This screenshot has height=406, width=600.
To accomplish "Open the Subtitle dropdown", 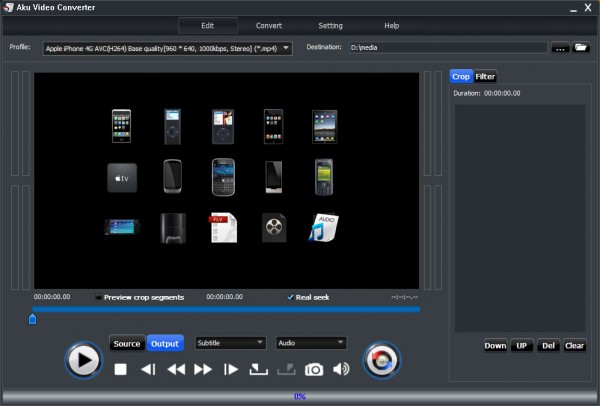I will [x=260, y=343].
